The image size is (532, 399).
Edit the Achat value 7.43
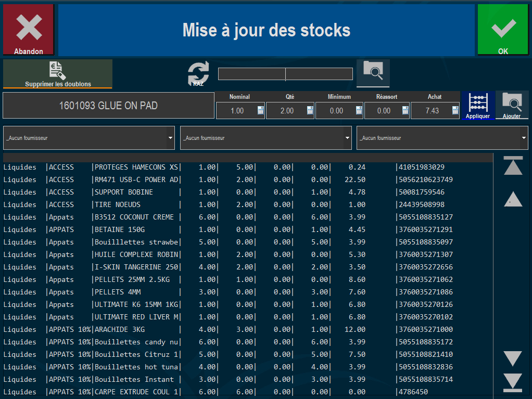432,111
